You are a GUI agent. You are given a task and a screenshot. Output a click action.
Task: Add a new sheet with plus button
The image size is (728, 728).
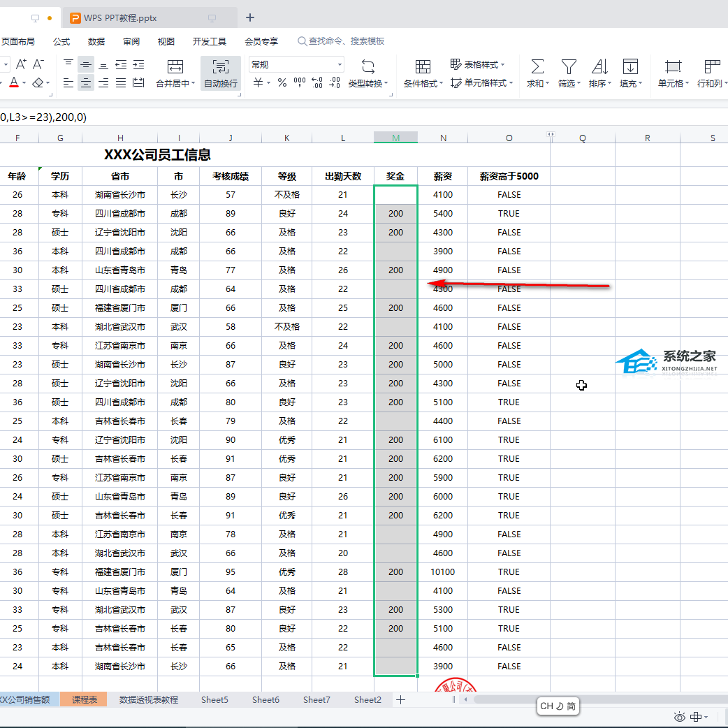(400, 699)
